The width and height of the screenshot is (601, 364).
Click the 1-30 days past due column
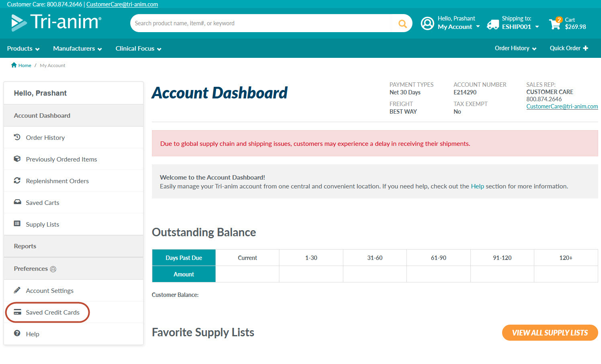311,258
